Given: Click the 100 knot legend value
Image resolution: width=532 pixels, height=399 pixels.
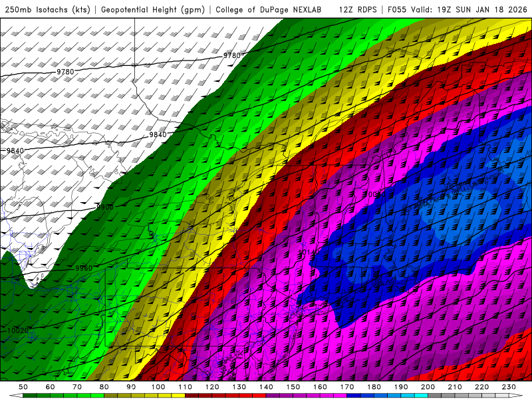Looking at the screenshot, I should (x=158, y=387).
